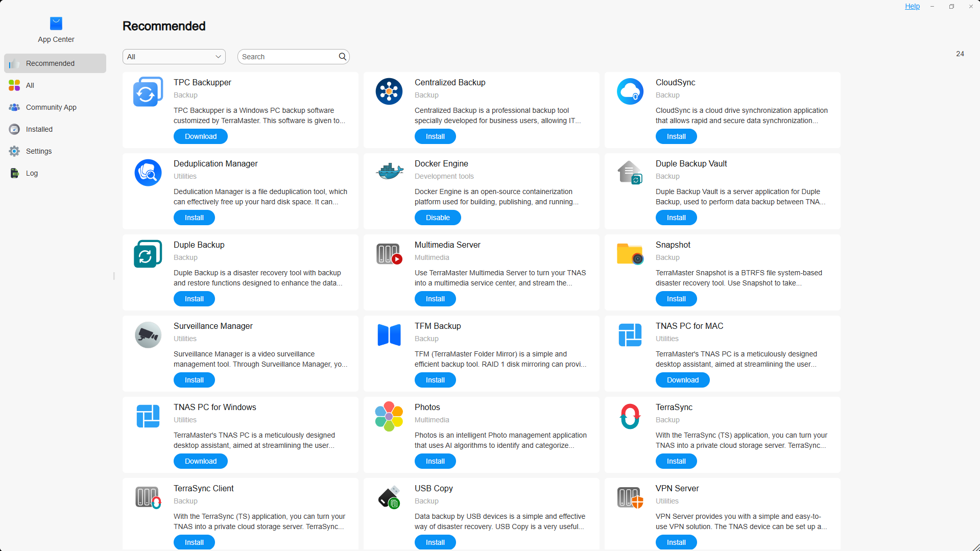Click the Installed icon in sidebar

tap(14, 129)
